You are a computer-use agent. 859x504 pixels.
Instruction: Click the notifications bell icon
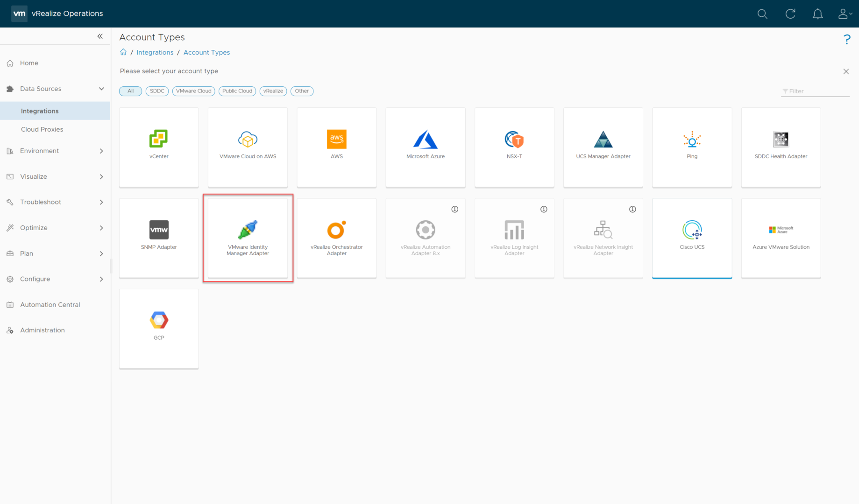pos(817,14)
